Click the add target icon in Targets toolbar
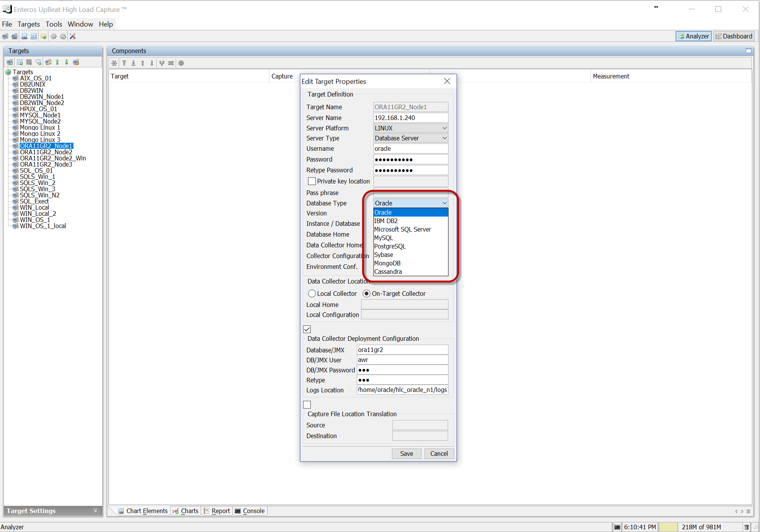This screenshot has height=532, width=760. pos(10,62)
